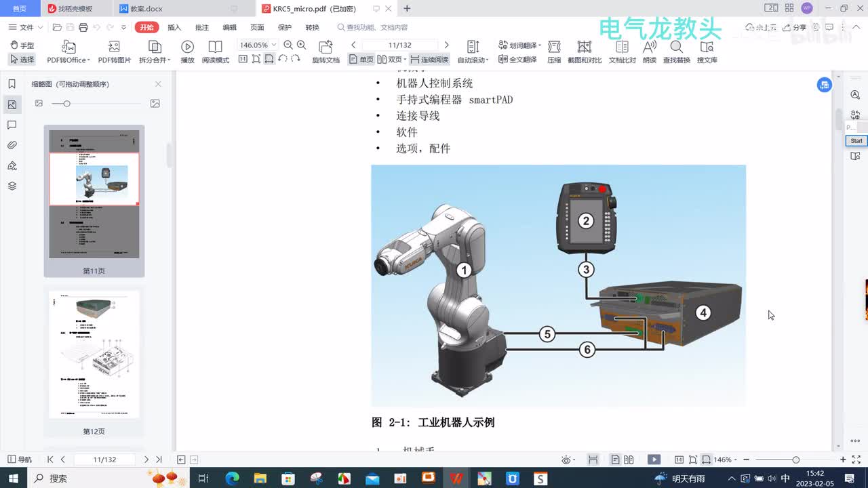Open 截图和对比 screenshot compare tool

585,52
